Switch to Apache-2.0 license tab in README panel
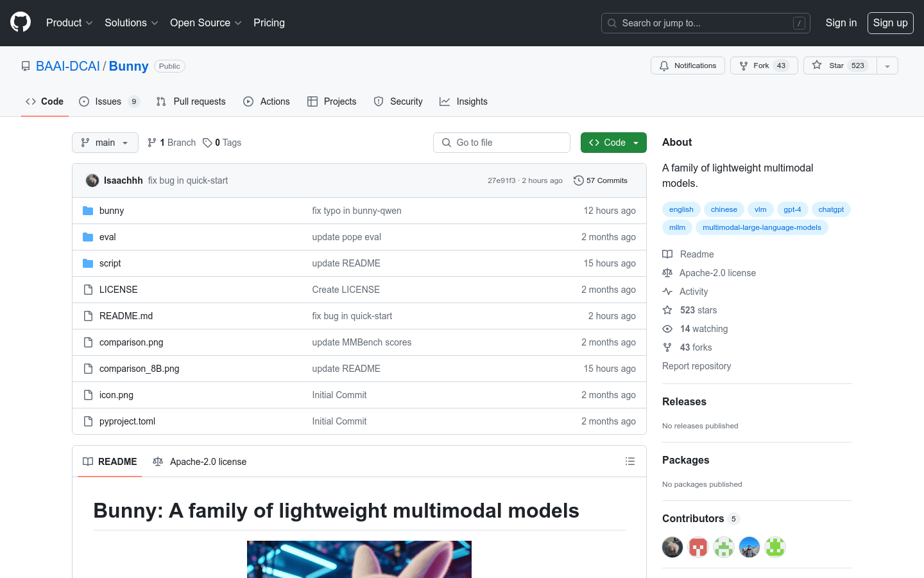 (200, 462)
